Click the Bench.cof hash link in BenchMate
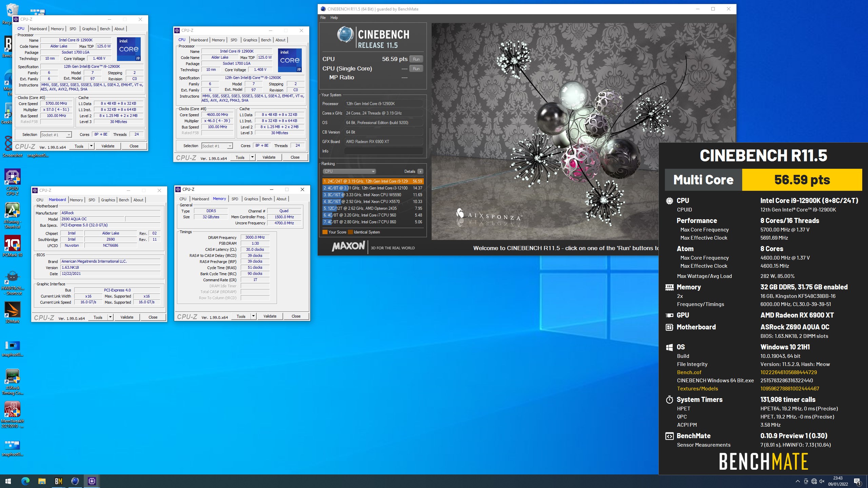 789,372
